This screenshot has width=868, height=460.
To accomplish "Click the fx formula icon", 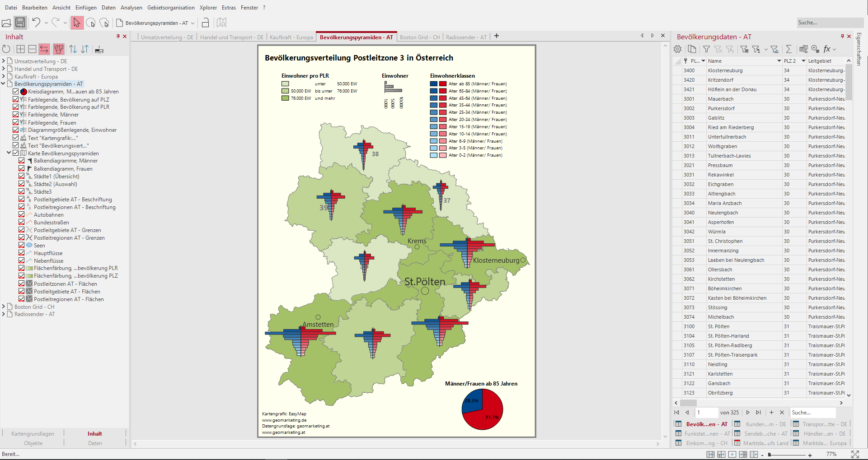I will point(827,49).
